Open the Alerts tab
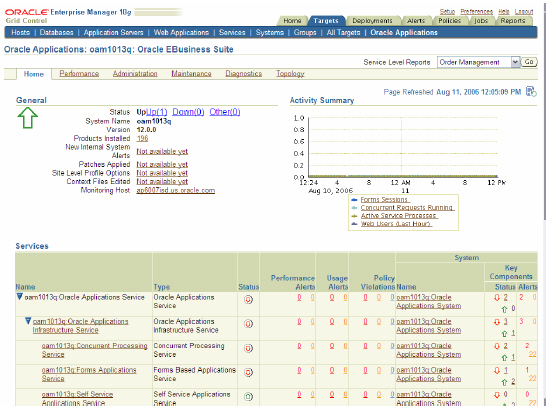Viewport: 552px width, 412px height. pos(416,21)
